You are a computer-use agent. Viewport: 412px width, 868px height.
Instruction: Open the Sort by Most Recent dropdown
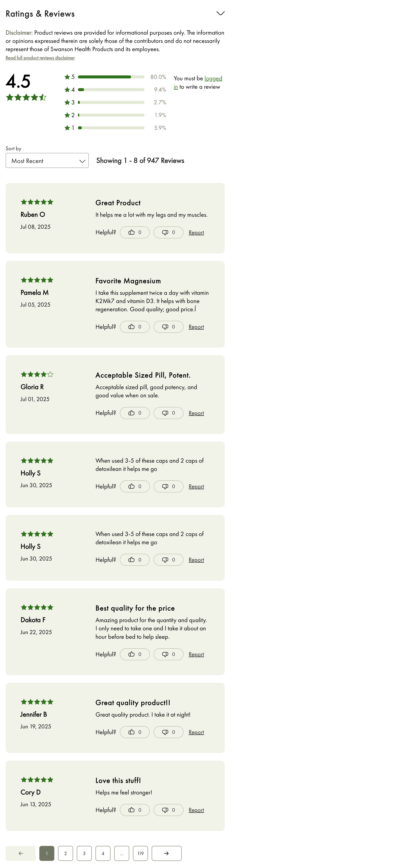(x=47, y=161)
